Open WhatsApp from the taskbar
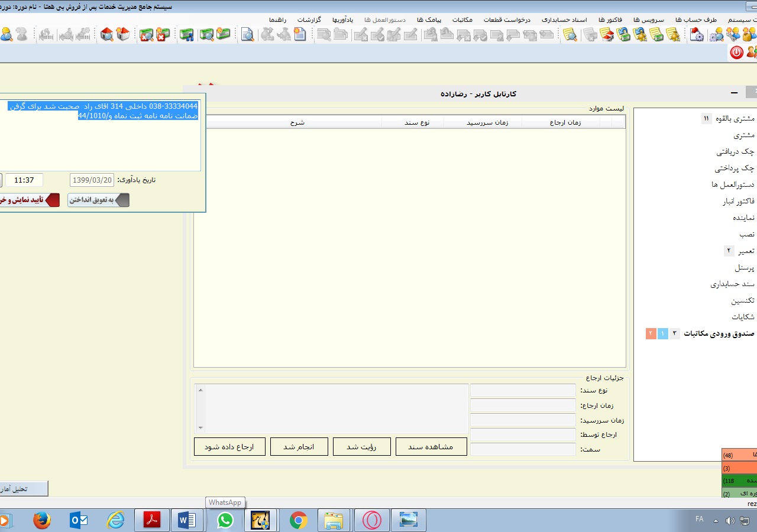The height and width of the screenshot is (532, 757). click(x=225, y=520)
